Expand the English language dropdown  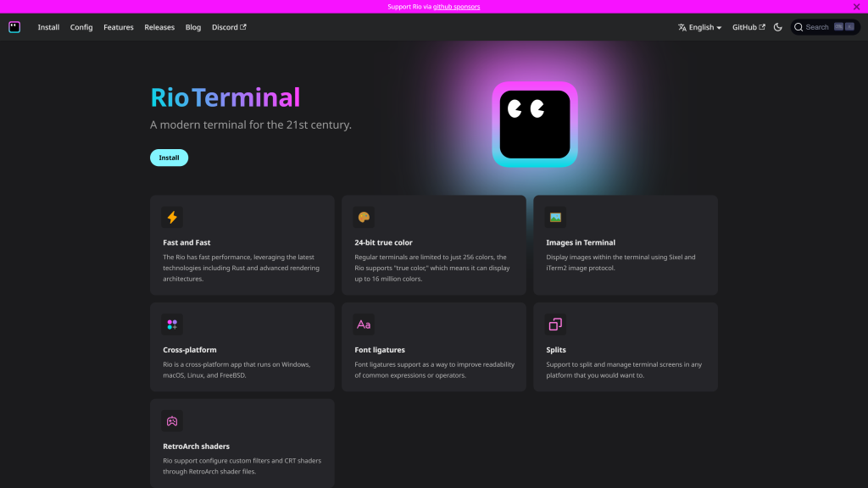click(x=699, y=27)
